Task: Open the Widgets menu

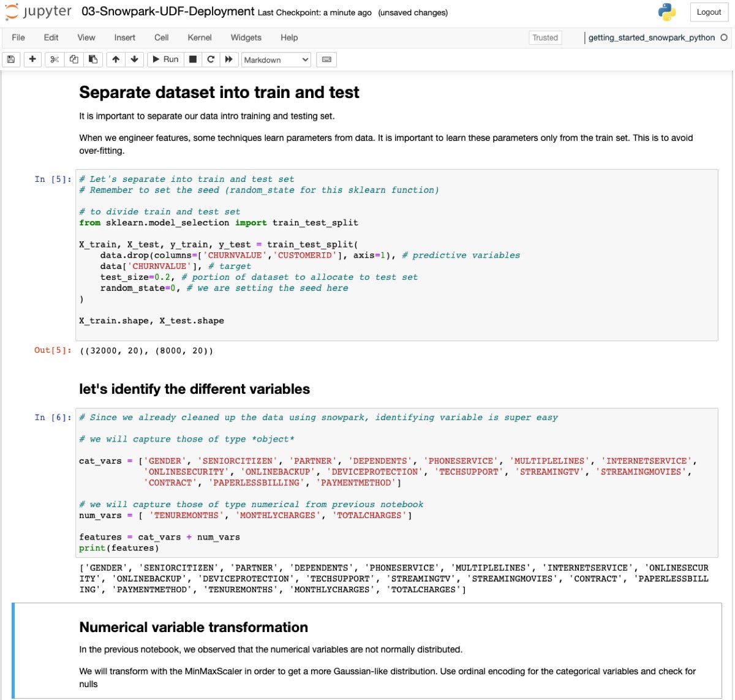Action: point(246,37)
